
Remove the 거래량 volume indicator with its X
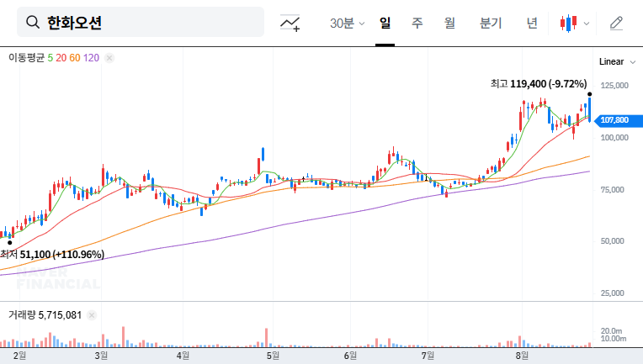(92, 315)
